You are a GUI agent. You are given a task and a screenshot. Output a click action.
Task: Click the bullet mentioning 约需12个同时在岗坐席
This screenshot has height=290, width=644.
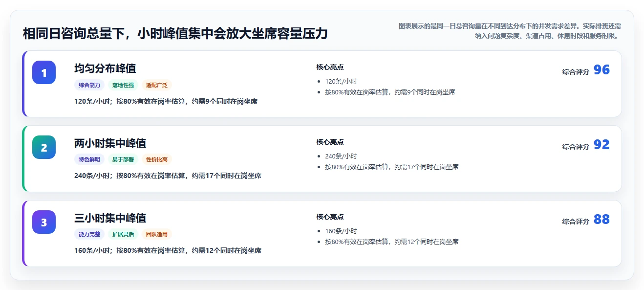(x=391, y=242)
